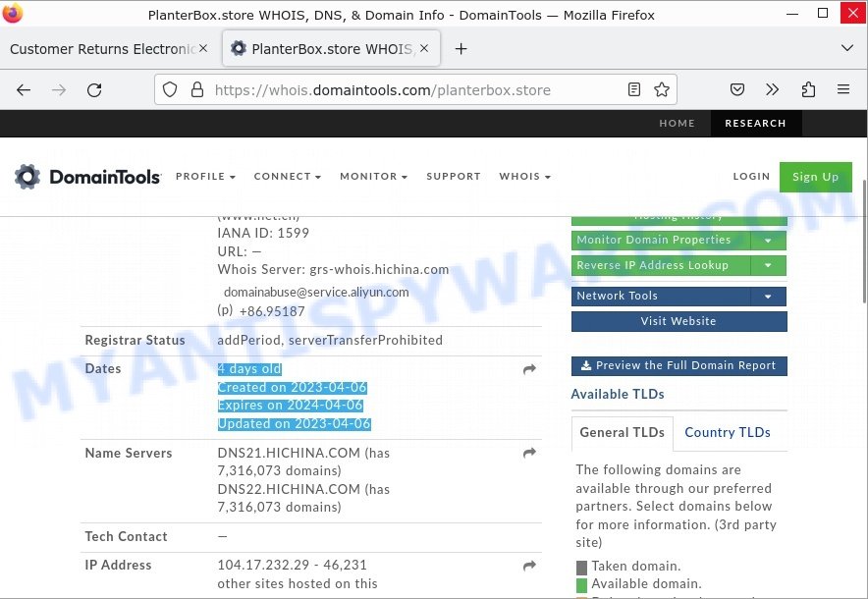Click green Available domain legend swatch
Viewport: 868px width, 599px height.
click(x=581, y=585)
